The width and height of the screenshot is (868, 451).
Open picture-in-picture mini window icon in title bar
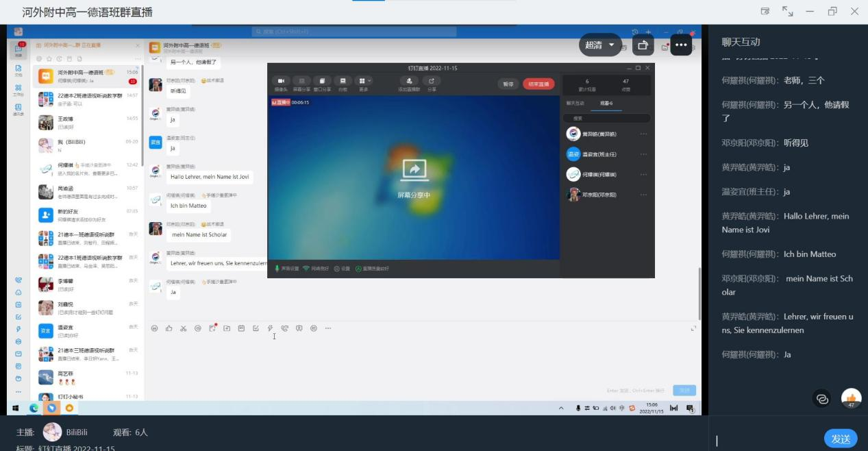click(x=765, y=12)
